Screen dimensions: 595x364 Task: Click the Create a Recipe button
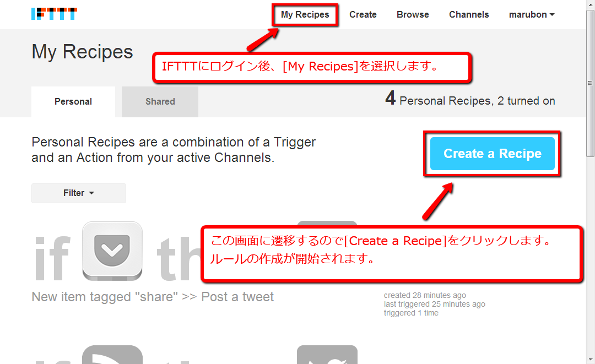tap(492, 154)
